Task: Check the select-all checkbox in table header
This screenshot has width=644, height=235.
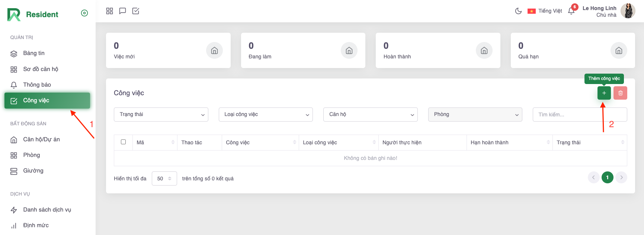Action: (124, 142)
